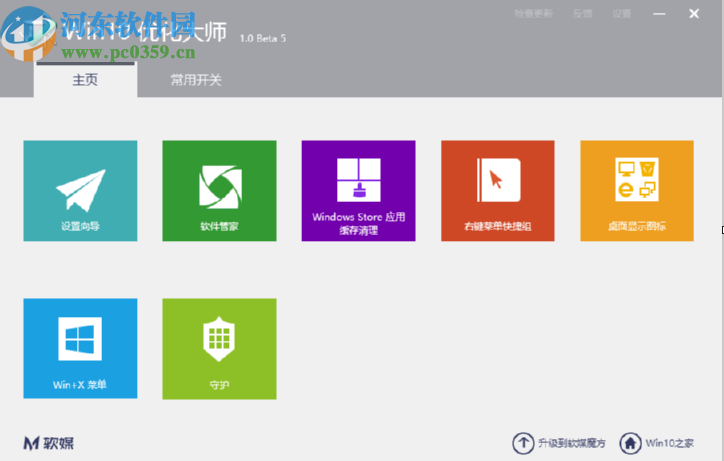Open 设置 from the title bar

pyautogui.click(x=621, y=13)
